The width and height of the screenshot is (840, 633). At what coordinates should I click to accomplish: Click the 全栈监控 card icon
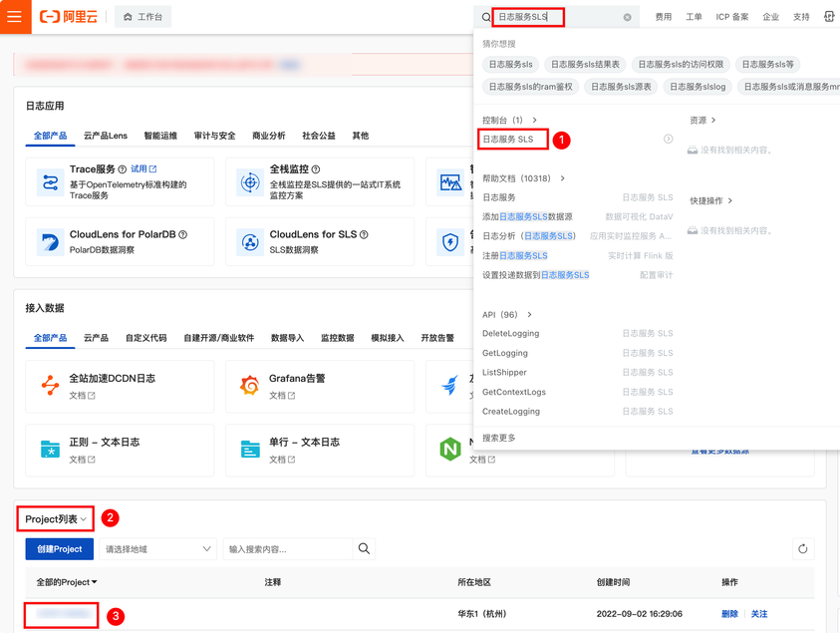pos(250,182)
